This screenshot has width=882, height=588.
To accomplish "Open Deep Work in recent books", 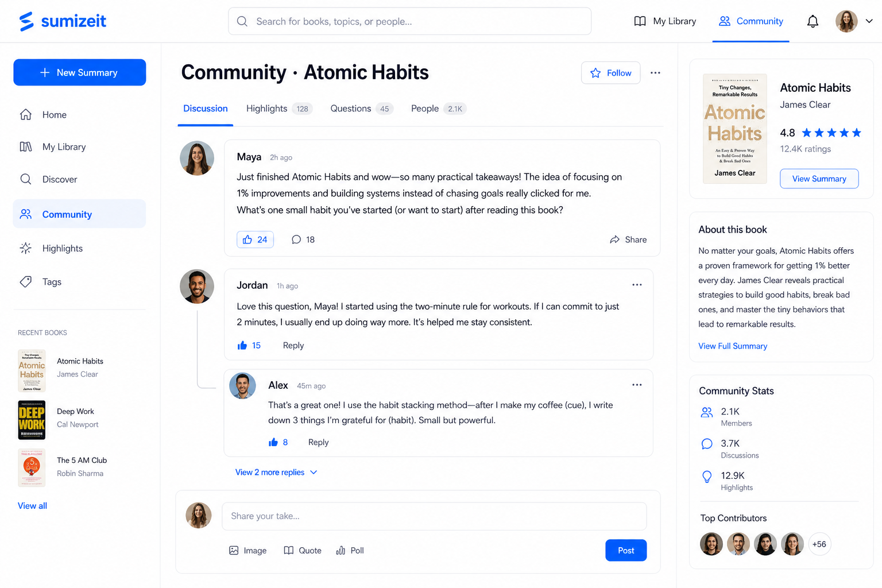I will click(x=58, y=420).
